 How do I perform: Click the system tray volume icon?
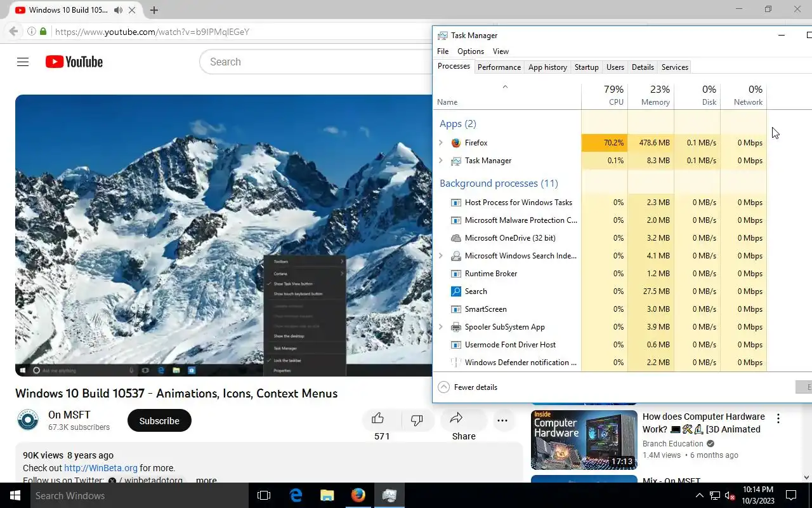730,496
